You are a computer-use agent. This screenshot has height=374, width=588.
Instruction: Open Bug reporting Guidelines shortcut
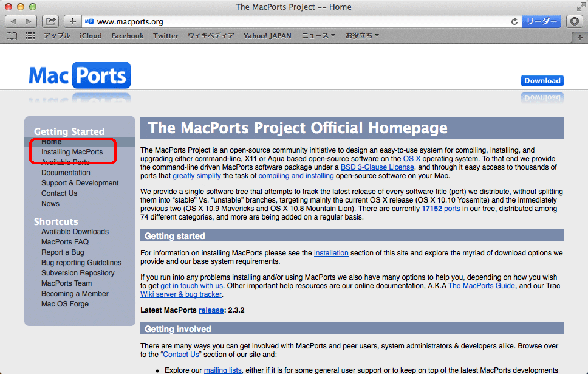point(81,263)
